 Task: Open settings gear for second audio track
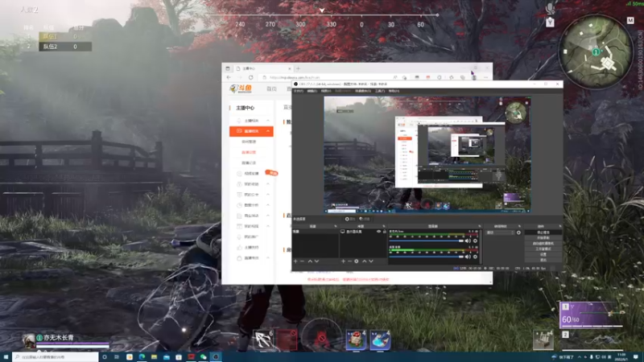pos(475,257)
